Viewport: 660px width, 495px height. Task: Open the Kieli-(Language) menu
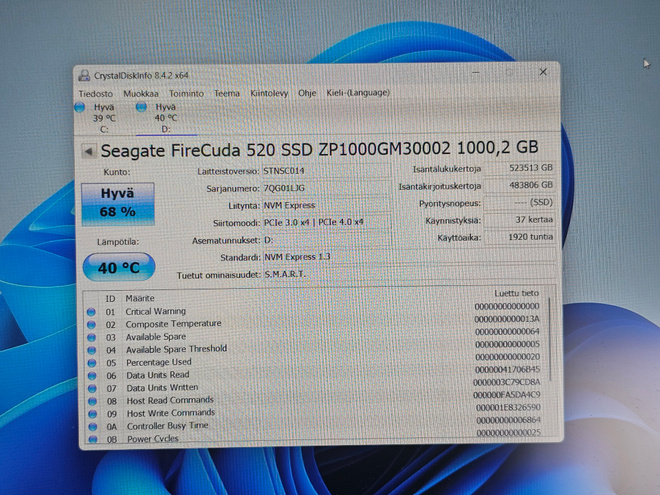pos(358,93)
